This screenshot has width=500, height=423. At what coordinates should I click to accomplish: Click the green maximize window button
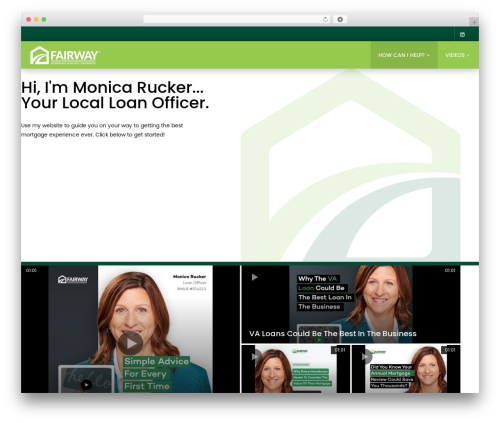pos(44,20)
